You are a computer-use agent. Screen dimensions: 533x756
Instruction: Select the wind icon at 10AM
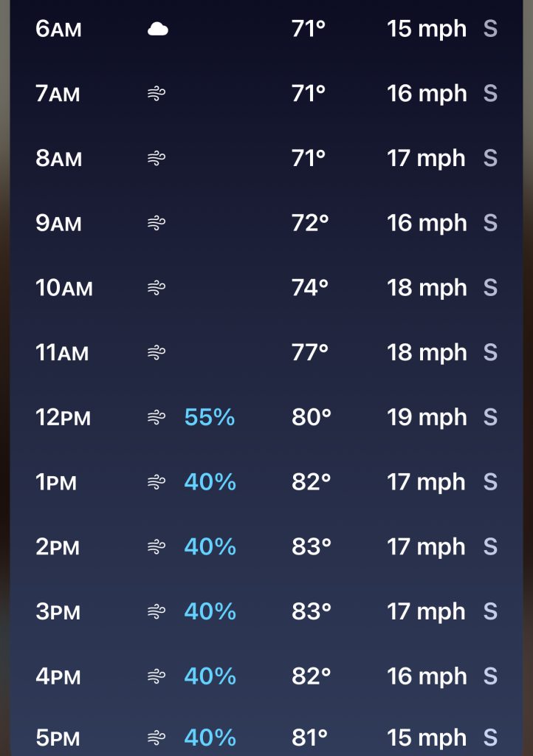[157, 287]
